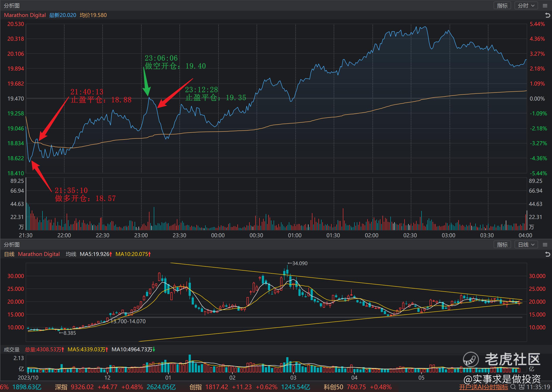Click the undo arrow beside the MA legend

point(548,254)
